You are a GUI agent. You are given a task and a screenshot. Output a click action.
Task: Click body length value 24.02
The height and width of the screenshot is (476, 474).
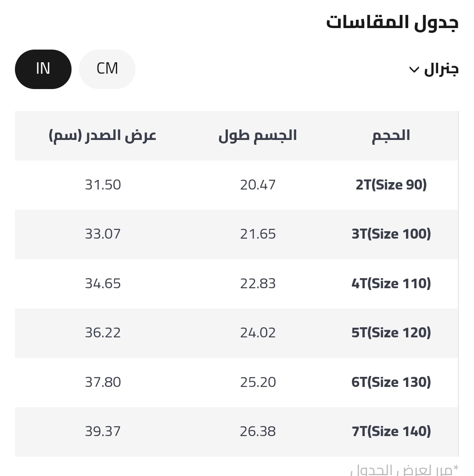tap(258, 333)
